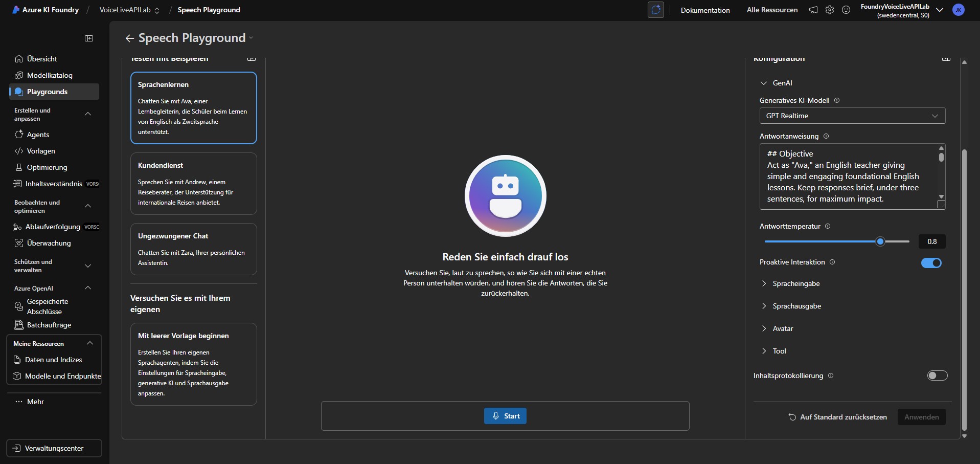Click the info icon beside Antworttemperatur

828,226
